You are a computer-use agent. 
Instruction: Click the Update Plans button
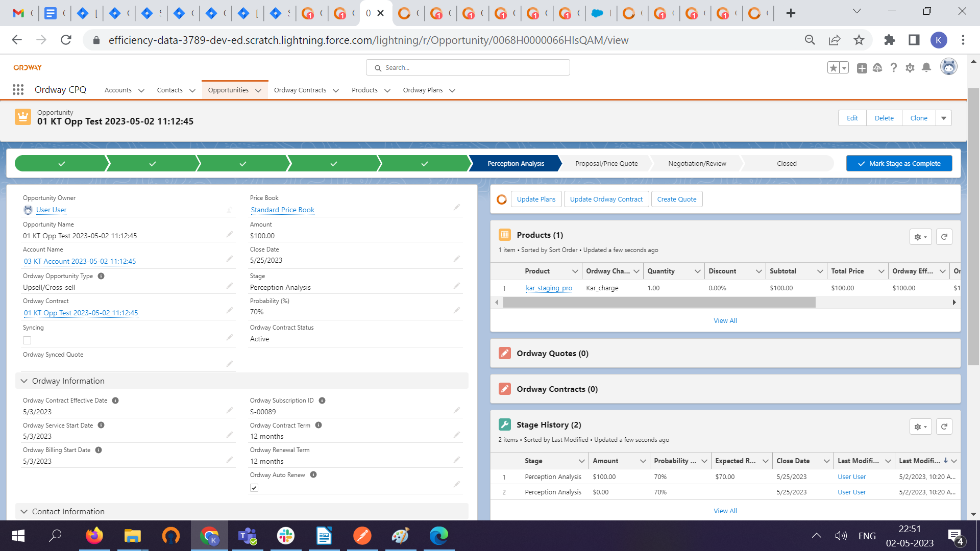[536, 199]
